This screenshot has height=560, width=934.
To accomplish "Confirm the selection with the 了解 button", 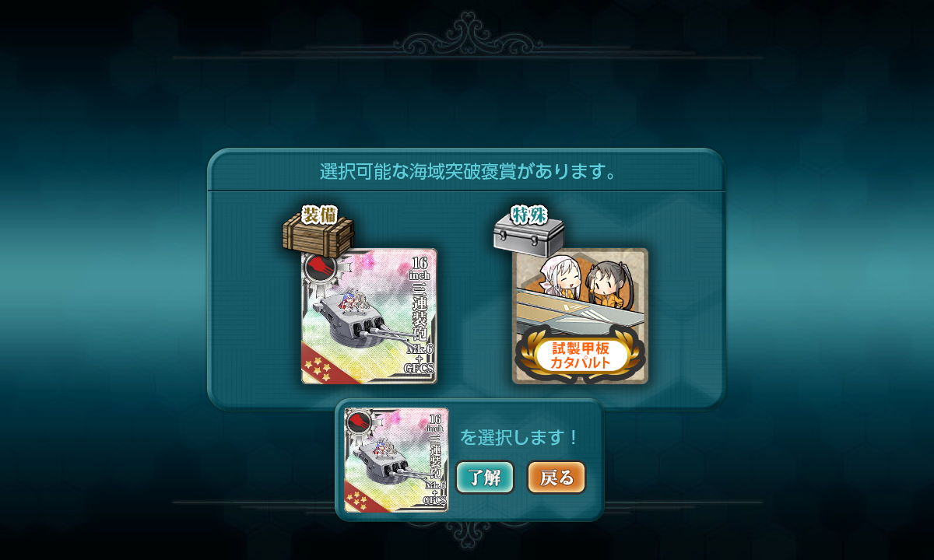I will [485, 478].
